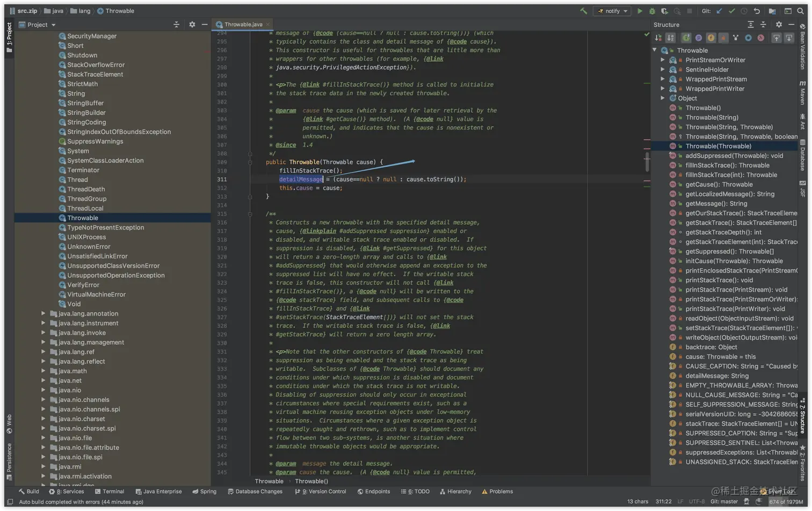
Task: Open the 6: TODO tool window
Action: (x=415, y=492)
